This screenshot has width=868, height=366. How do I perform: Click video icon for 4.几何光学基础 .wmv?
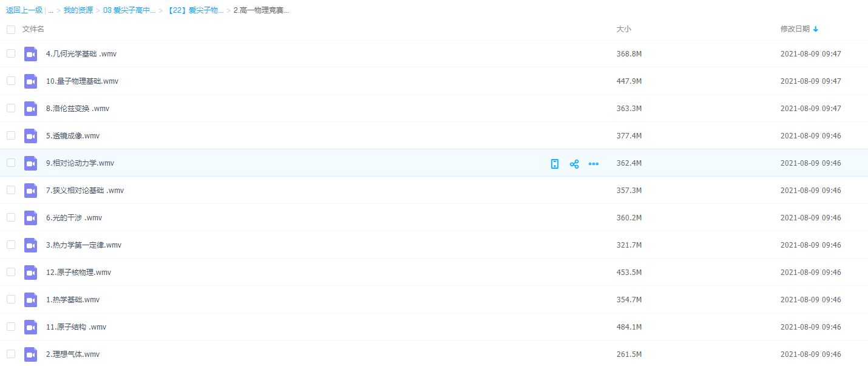[31, 54]
